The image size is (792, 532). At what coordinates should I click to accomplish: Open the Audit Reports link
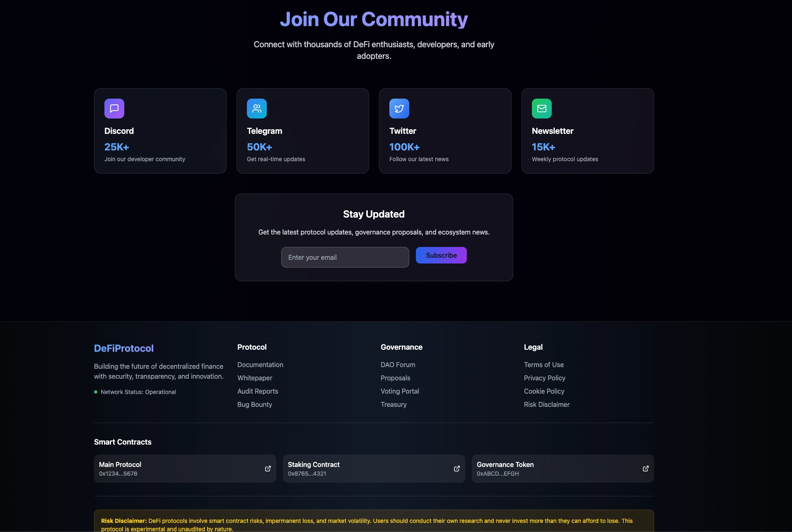pyautogui.click(x=258, y=391)
